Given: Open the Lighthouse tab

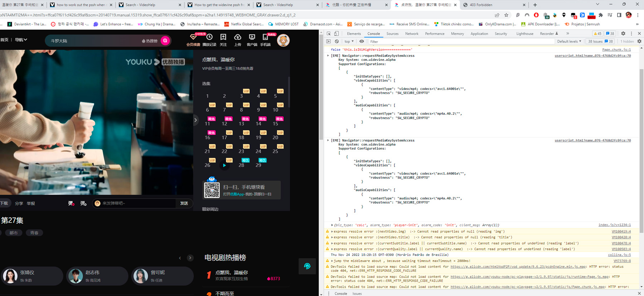Looking at the screenshot, I should (525, 34).
